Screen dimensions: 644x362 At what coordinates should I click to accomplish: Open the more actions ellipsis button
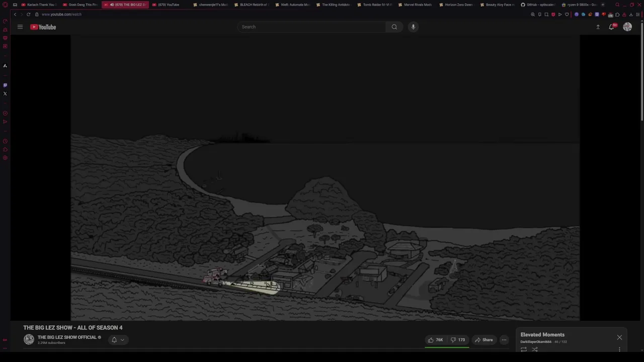[x=504, y=340]
